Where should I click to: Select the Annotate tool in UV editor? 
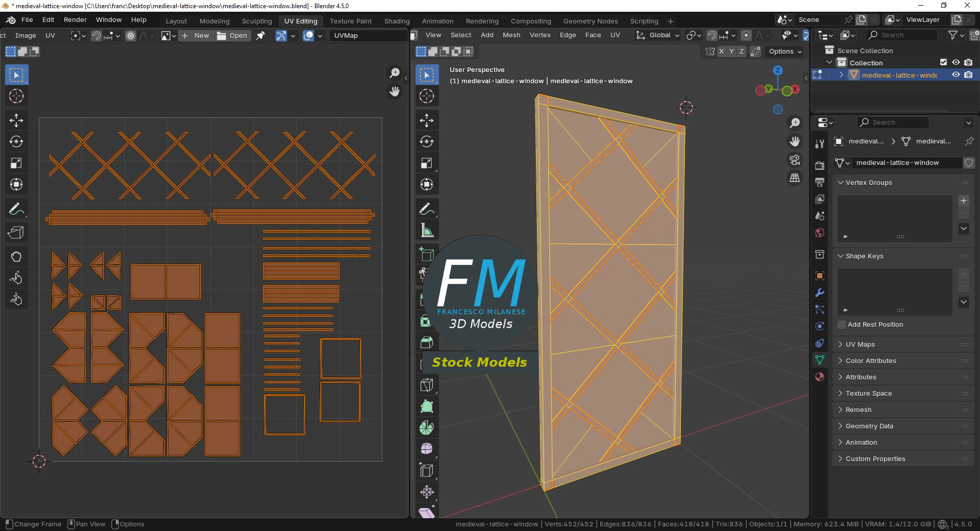(x=16, y=209)
